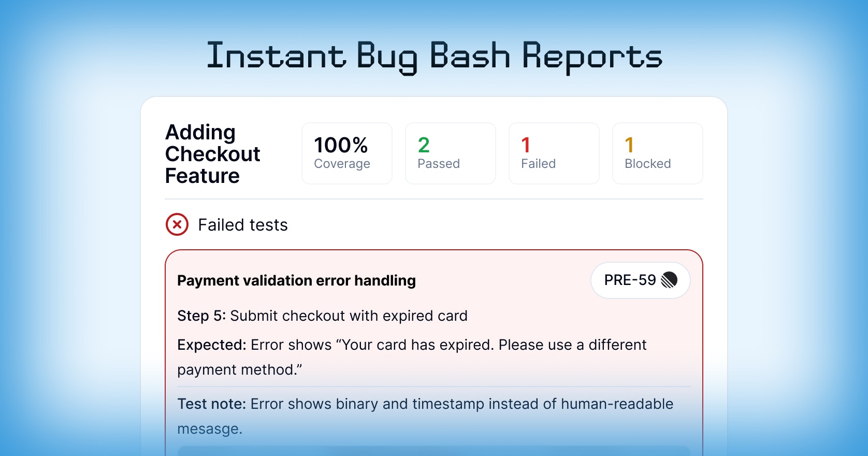The height and width of the screenshot is (456, 868).
Task: Click the green number 2 passed count
Action: point(424,145)
